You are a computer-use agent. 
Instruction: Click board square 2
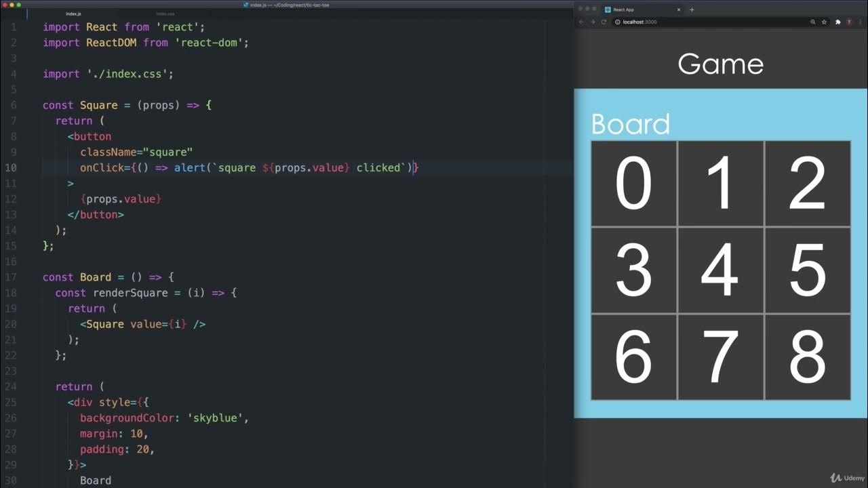(807, 184)
